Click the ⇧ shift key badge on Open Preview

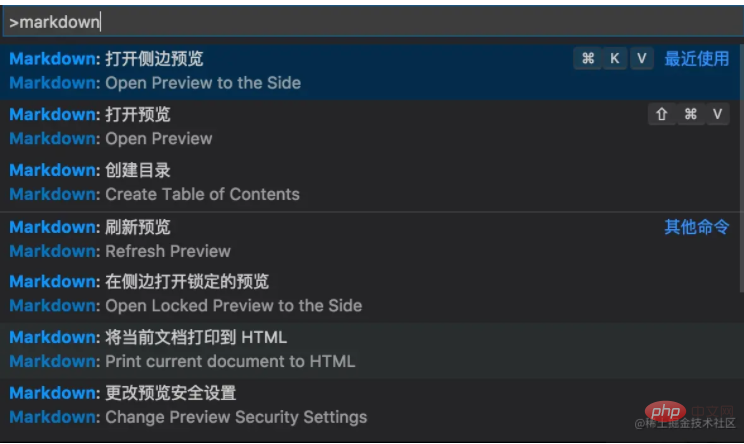tap(661, 115)
